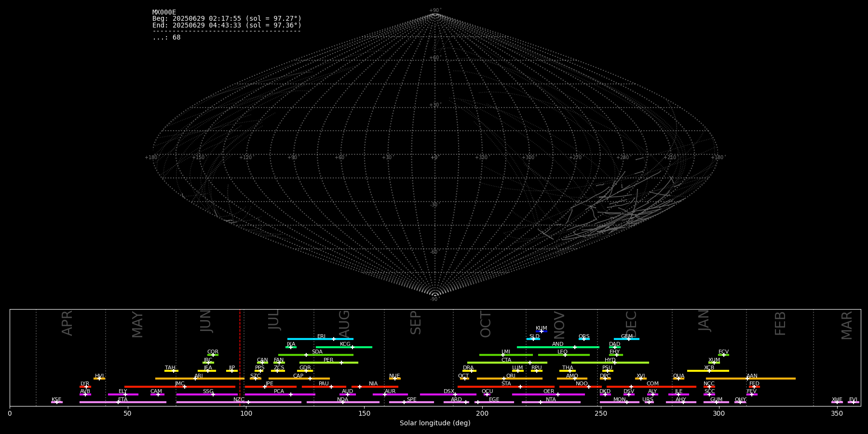This screenshot has height=434, width=868.
Task: Click the 350 tick on solar longitude axis
Action: pyautogui.click(x=837, y=413)
